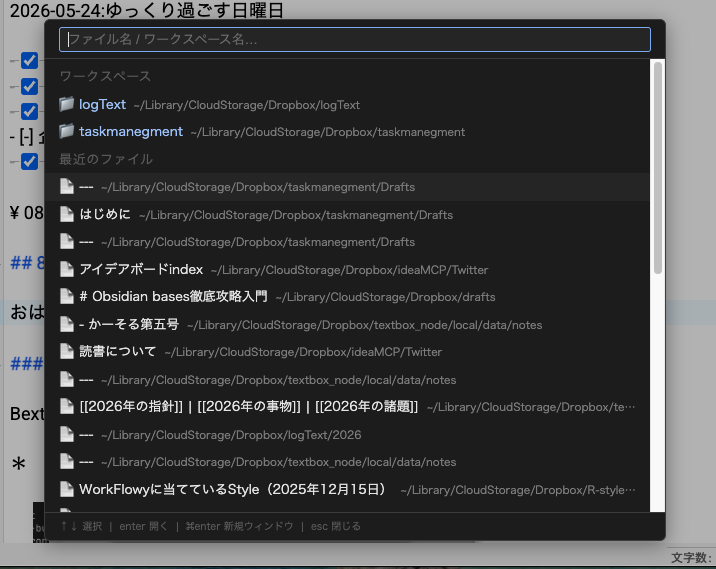The image size is (716, 569).
Task: Click the folder icon beside logText
Action: (67, 104)
